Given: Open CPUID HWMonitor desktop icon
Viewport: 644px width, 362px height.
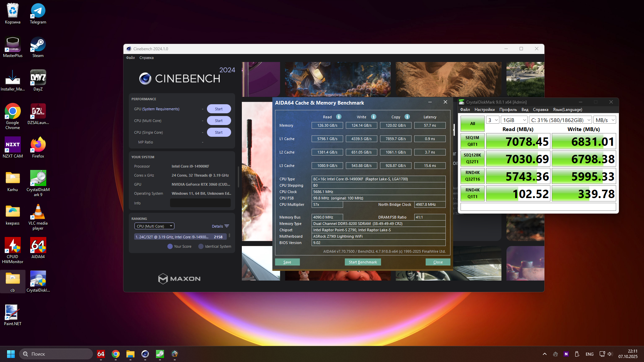Looking at the screenshot, I should pyautogui.click(x=12, y=245).
